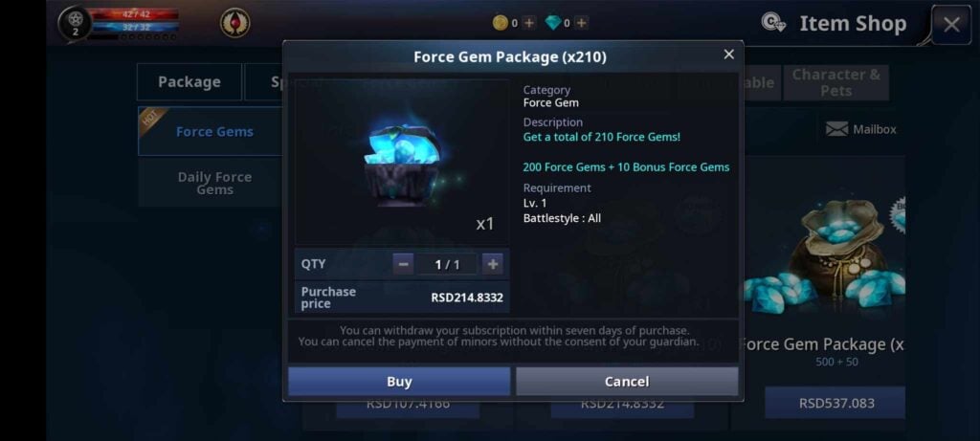980x441 pixels.
Task: Open the character level 2 portrait badge
Action: pyautogui.click(x=75, y=23)
